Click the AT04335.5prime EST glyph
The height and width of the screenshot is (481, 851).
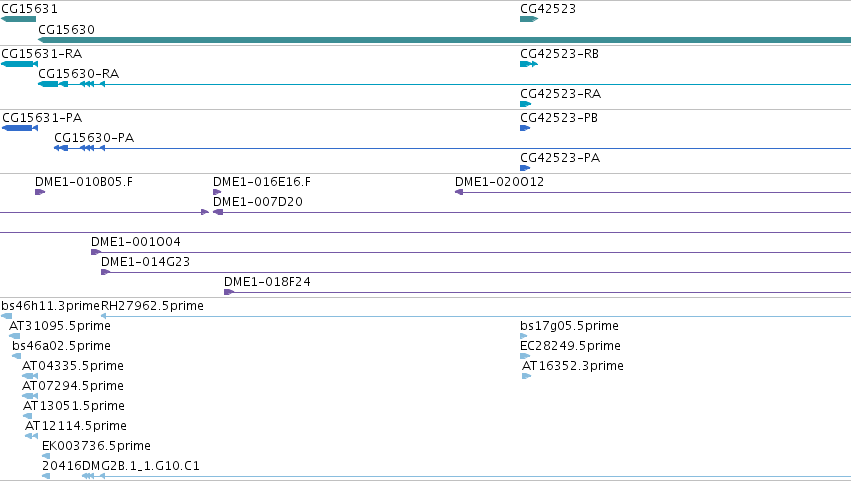coord(30,377)
